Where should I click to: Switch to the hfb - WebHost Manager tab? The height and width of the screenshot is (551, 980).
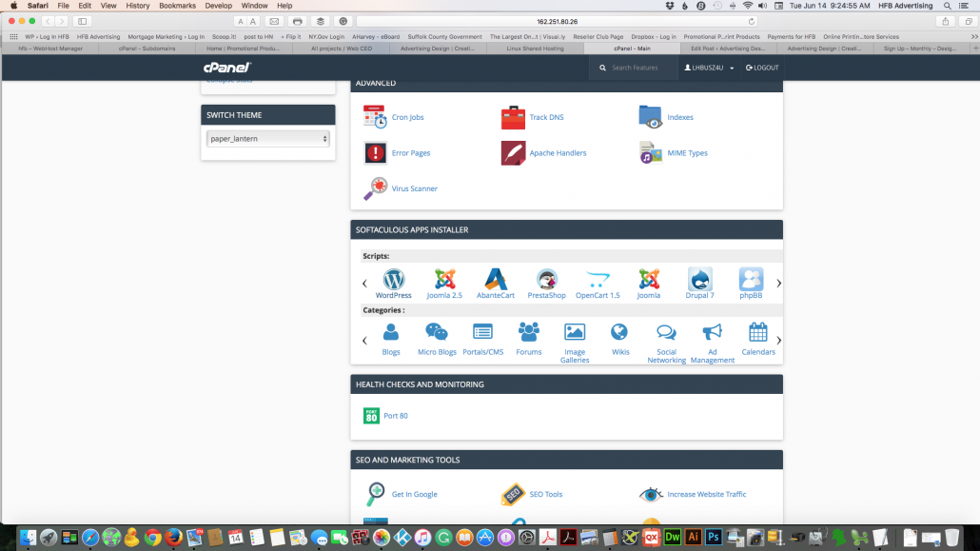[50, 49]
